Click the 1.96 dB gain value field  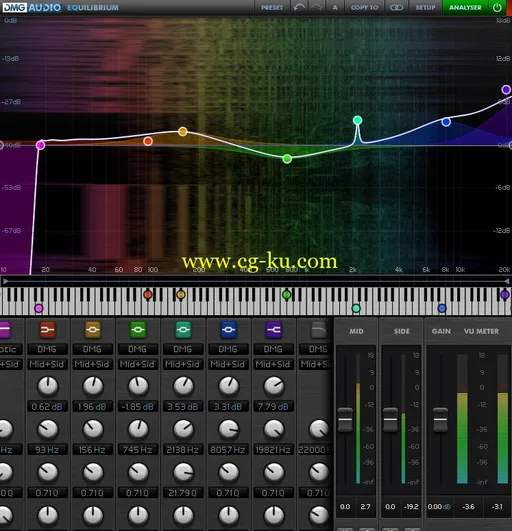[x=92, y=406]
